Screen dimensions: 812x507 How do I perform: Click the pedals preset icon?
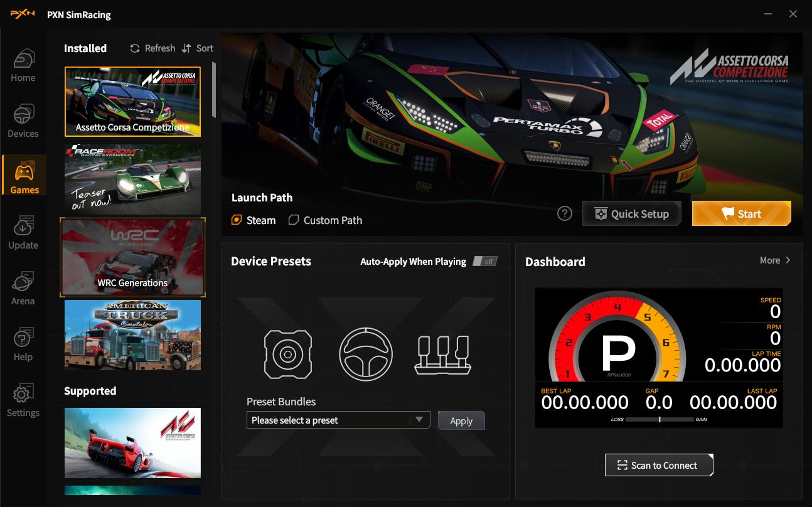point(442,355)
